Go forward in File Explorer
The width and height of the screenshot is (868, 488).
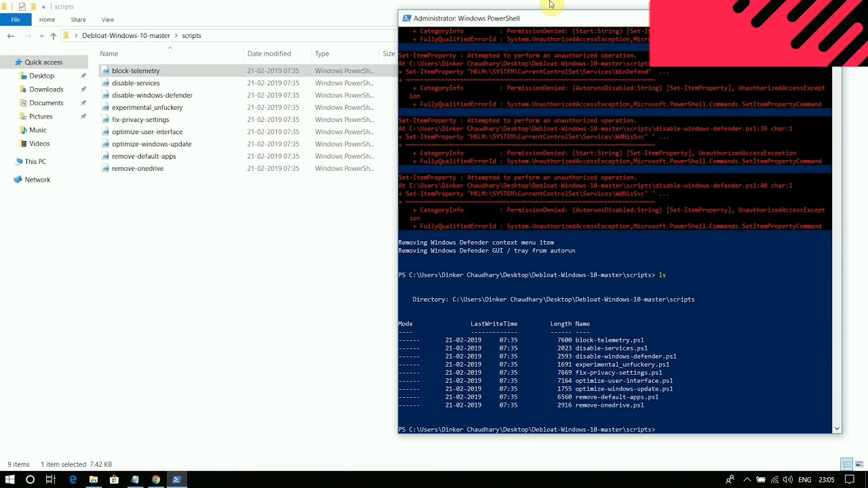28,36
